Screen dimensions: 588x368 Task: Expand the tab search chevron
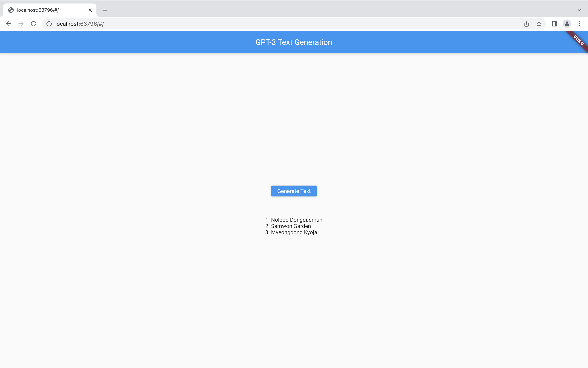pyautogui.click(x=579, y=10)
